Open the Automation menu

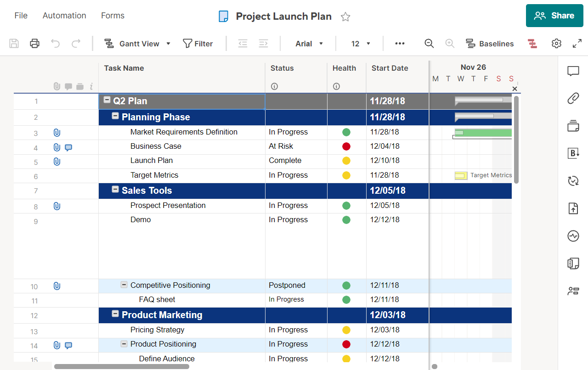64,16
